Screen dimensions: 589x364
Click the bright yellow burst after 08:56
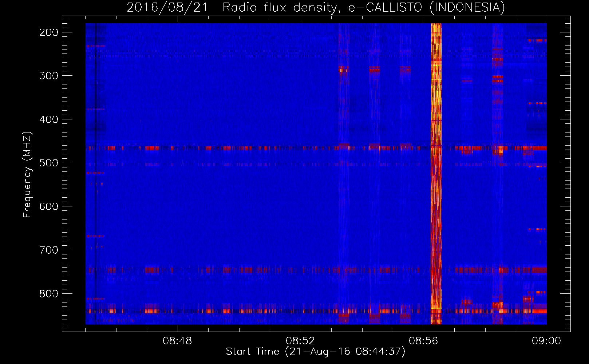(x=436, y=174)
